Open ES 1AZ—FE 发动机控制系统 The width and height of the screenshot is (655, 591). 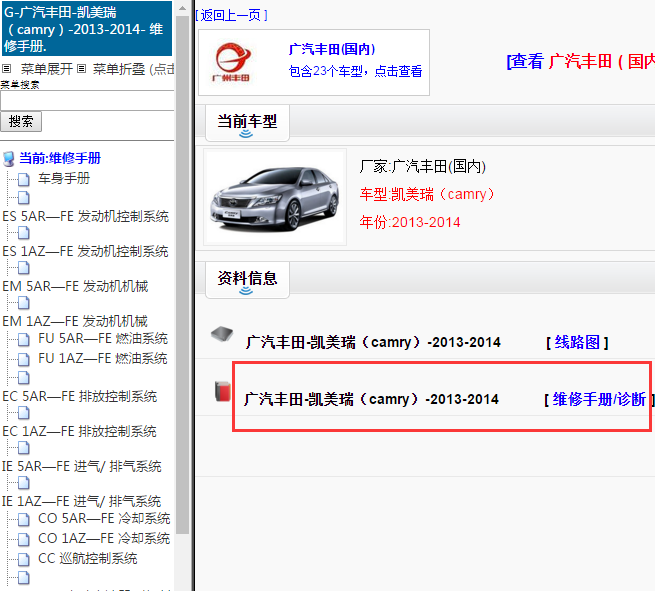(85, 251)
